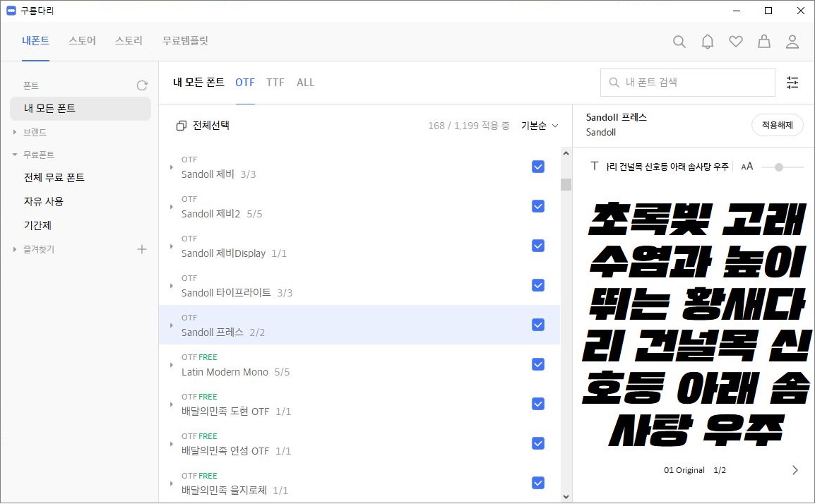This screenshot has width=815, height=504.
Task: Click the scrollbar down arrow
Action: pyautogui.click(x=566, y=497)
